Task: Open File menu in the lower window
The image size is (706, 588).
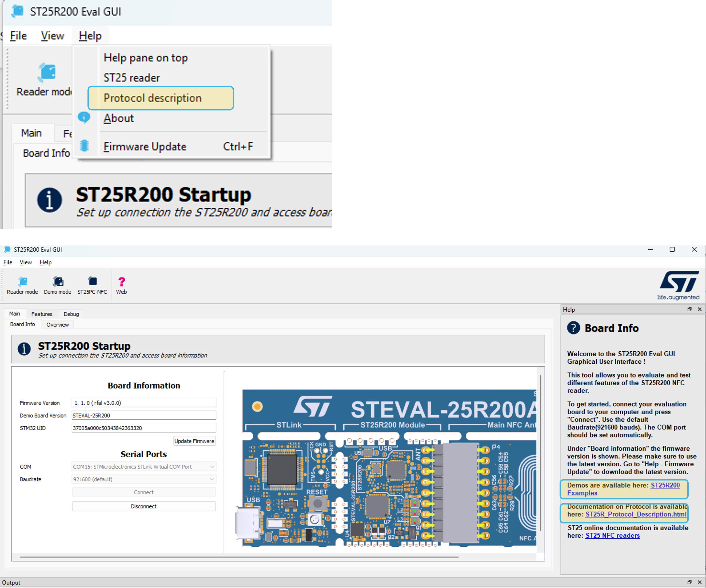Action: 8,262
